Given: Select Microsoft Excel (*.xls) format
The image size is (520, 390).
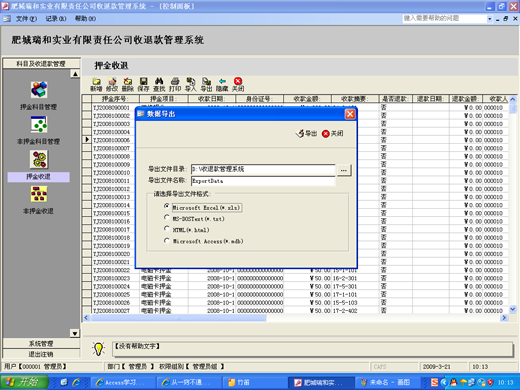Looking at the screenshot, I should pos(167,206).
